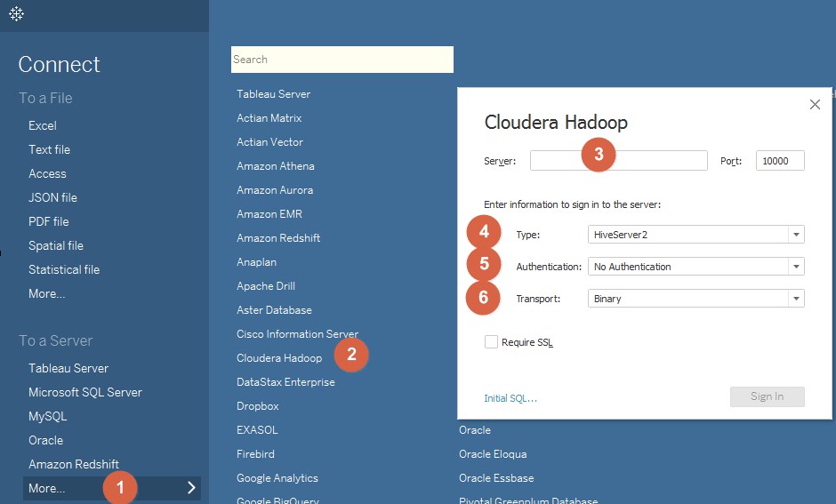Select PDF file connector
This screenshot has height=504, width=836.
click(49, 221)
